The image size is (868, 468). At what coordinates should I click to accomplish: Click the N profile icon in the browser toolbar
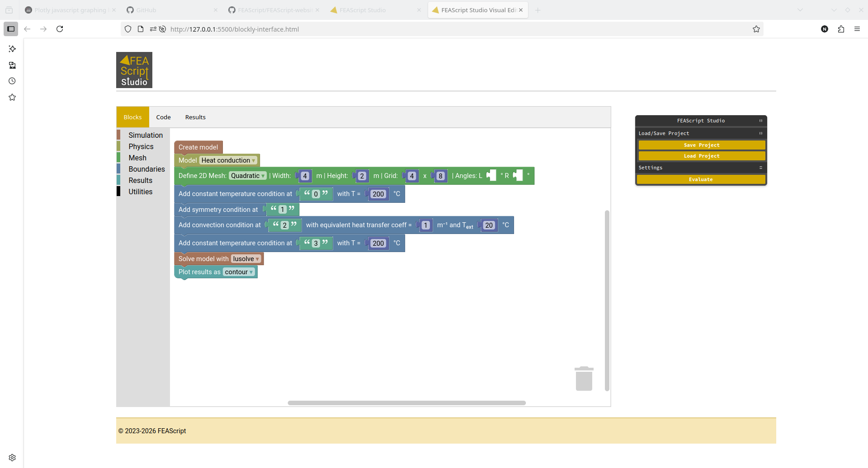pos(825,29)
